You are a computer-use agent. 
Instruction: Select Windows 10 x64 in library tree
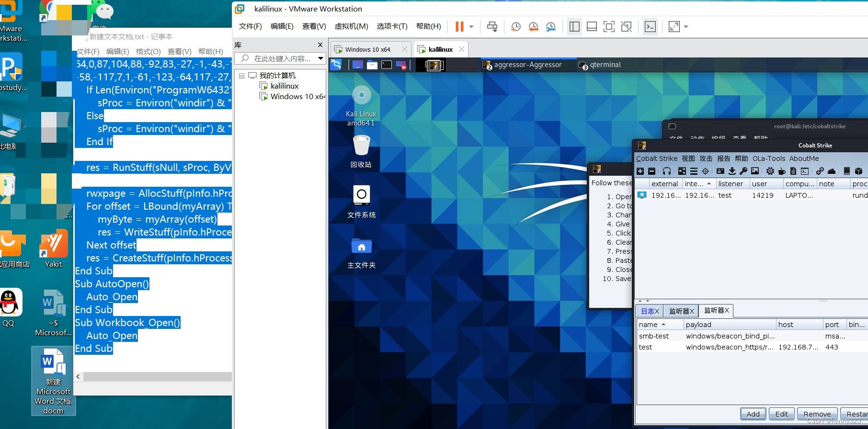point(293,97)
